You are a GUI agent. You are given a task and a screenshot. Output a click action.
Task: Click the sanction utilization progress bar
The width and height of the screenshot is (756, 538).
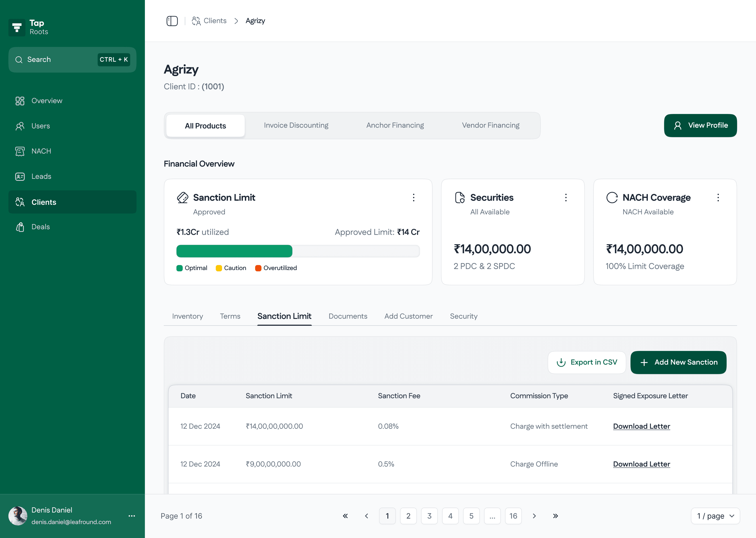click(x=298, y=251)
